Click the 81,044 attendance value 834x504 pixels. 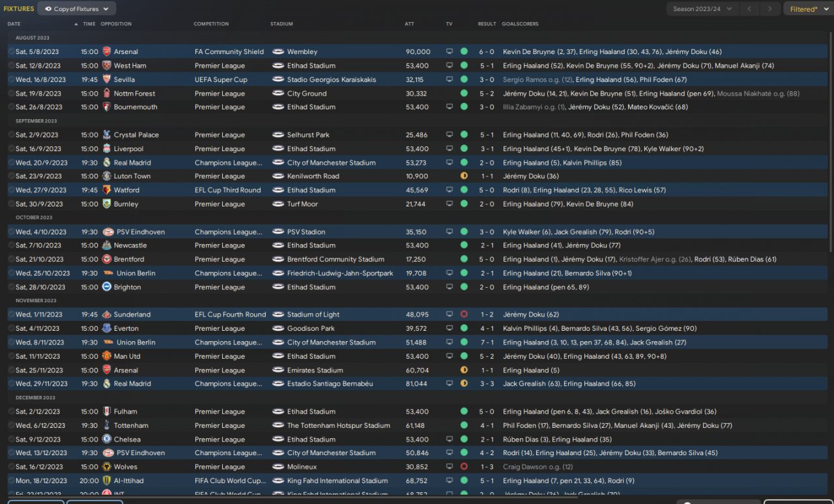coord(416,384)
